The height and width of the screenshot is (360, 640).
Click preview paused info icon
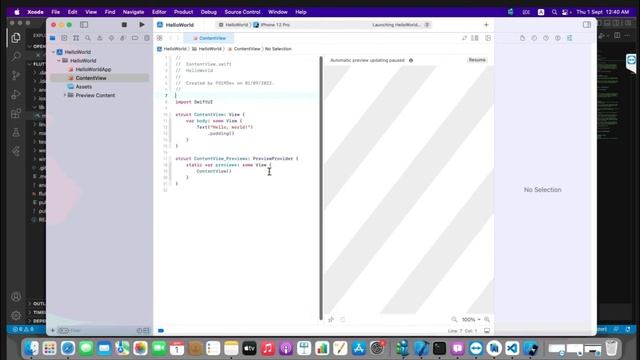411,60
